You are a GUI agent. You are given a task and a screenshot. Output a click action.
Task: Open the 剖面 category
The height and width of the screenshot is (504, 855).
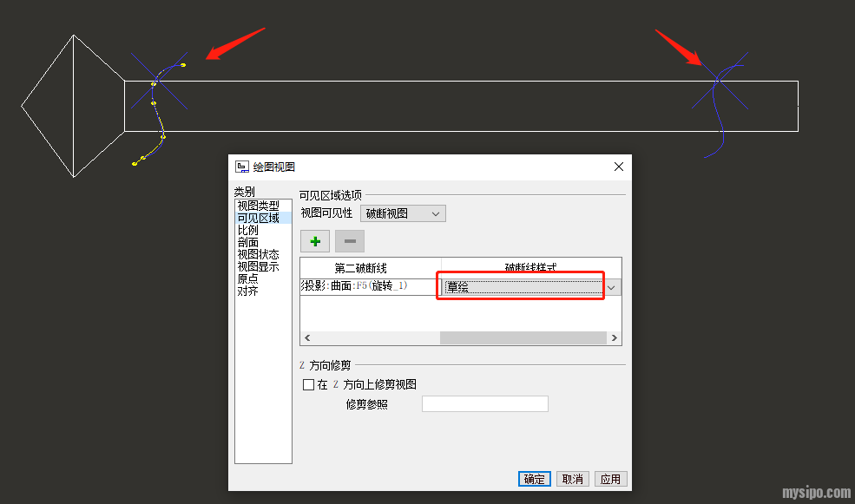248,243
